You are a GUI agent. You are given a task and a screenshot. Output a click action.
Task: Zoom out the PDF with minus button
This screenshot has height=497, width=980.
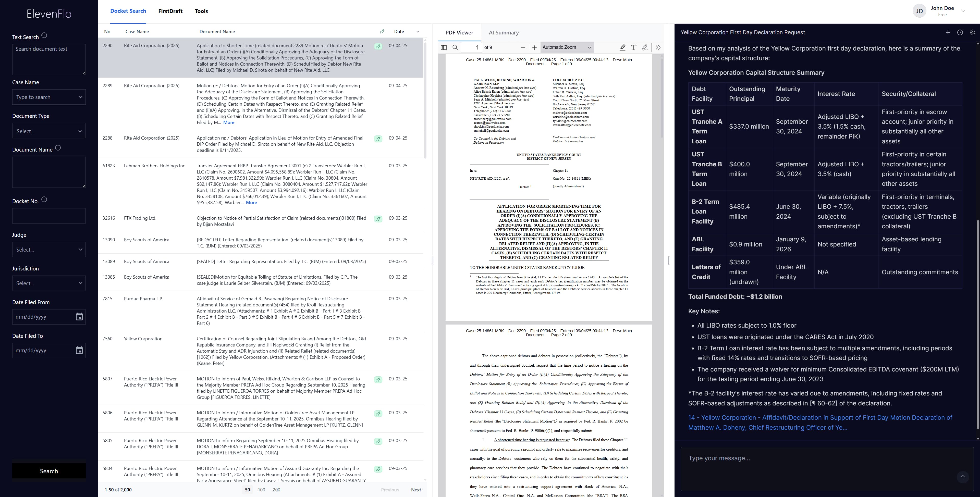point(523,47)
